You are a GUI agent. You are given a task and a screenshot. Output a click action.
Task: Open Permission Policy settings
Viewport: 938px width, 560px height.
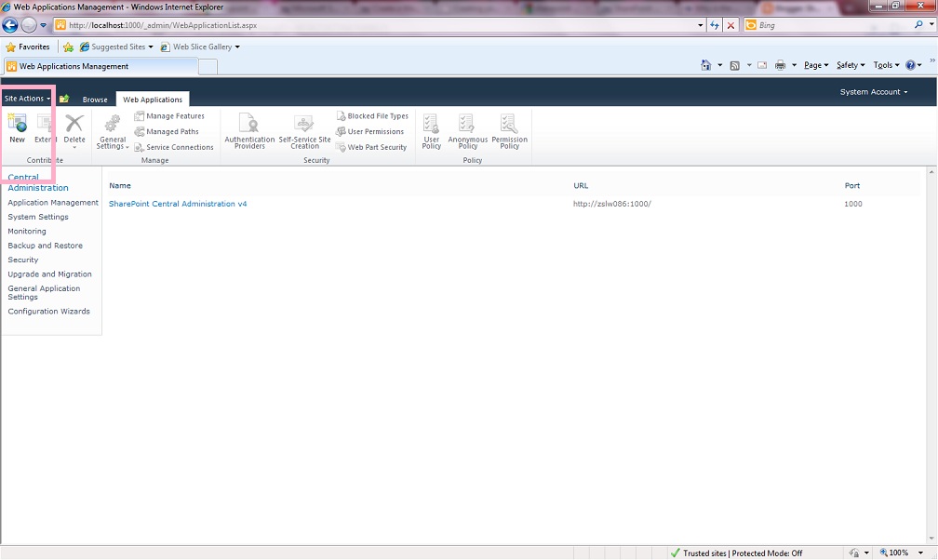point(508,130)
